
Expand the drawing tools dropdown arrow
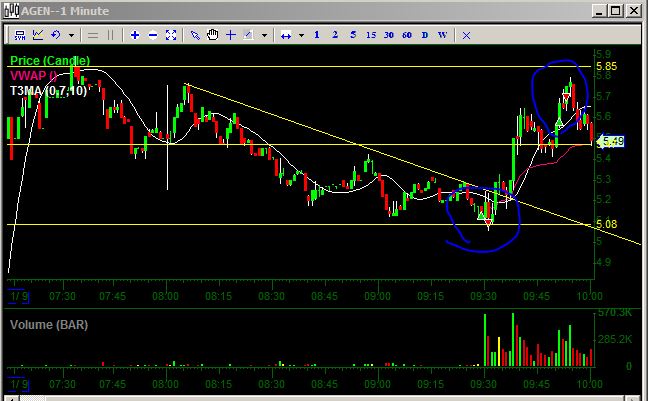pos(264,36)
